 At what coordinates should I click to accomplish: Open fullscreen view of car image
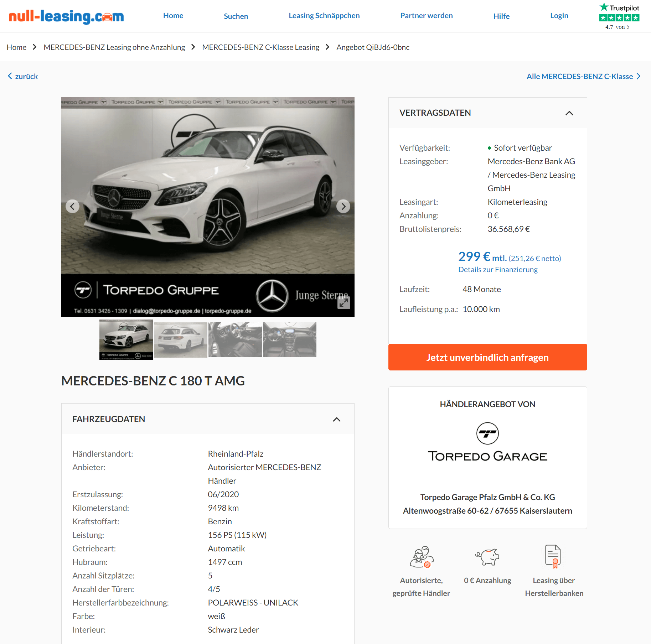[x=344, y=303]
